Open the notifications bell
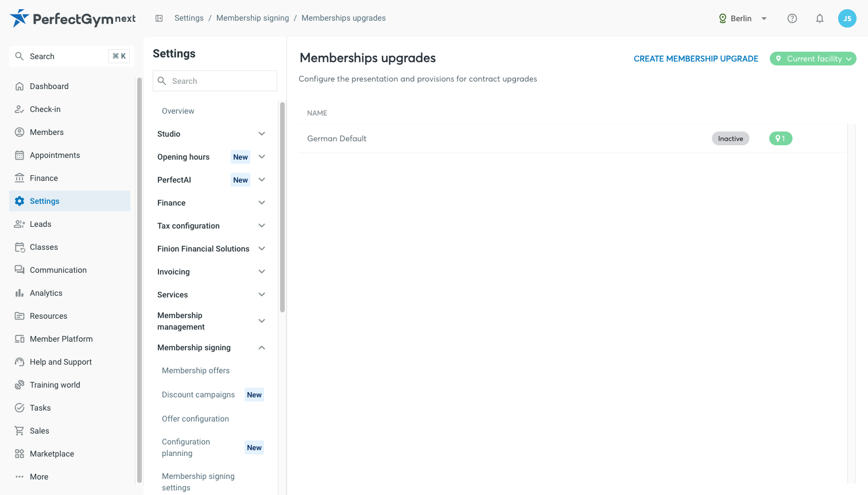Viewport: 868px width, 495px height. pyautogui.click(x=820, y=18)
